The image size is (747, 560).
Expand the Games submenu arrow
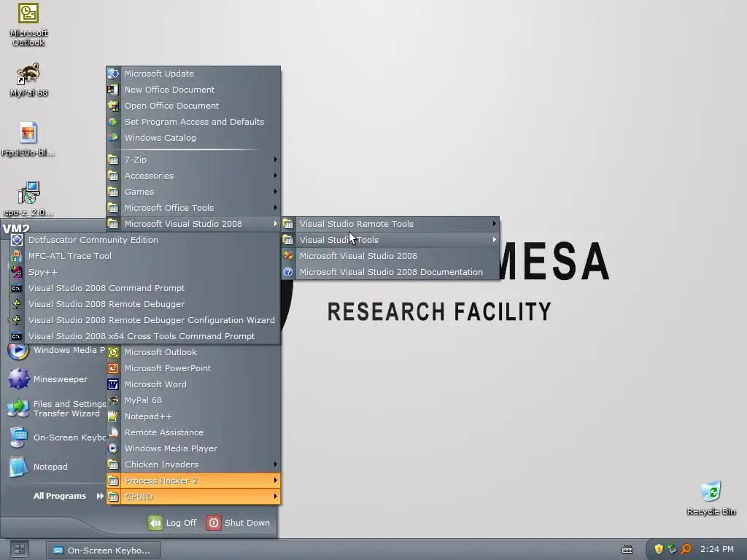pyautogui.click(x=275, y=192)
